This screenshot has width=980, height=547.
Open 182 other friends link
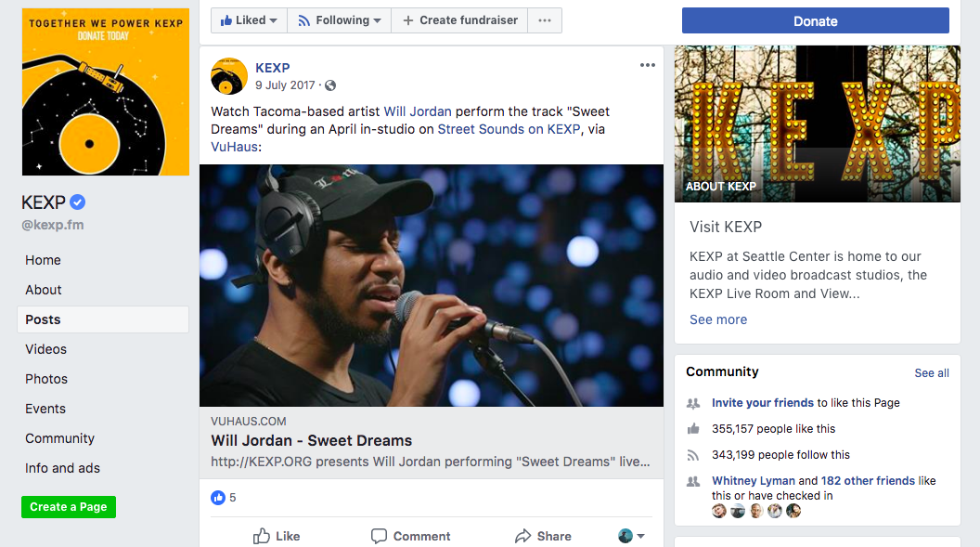tap(868, 481)
